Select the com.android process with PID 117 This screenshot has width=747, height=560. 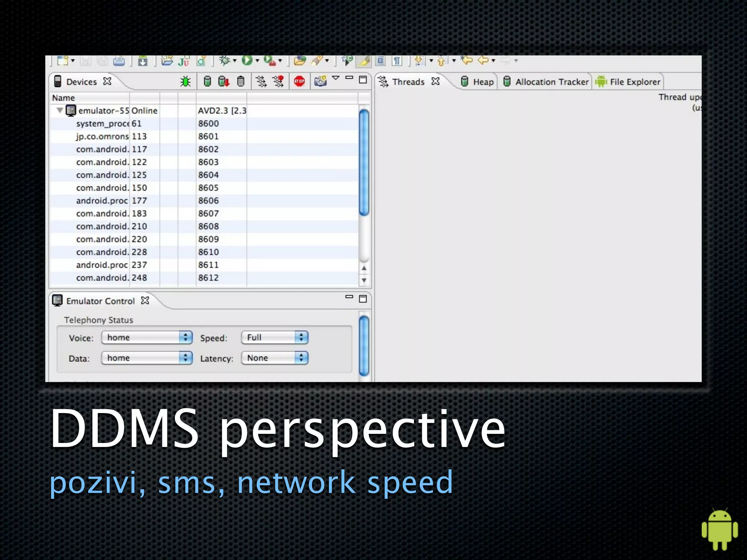[x=204, y=149]
